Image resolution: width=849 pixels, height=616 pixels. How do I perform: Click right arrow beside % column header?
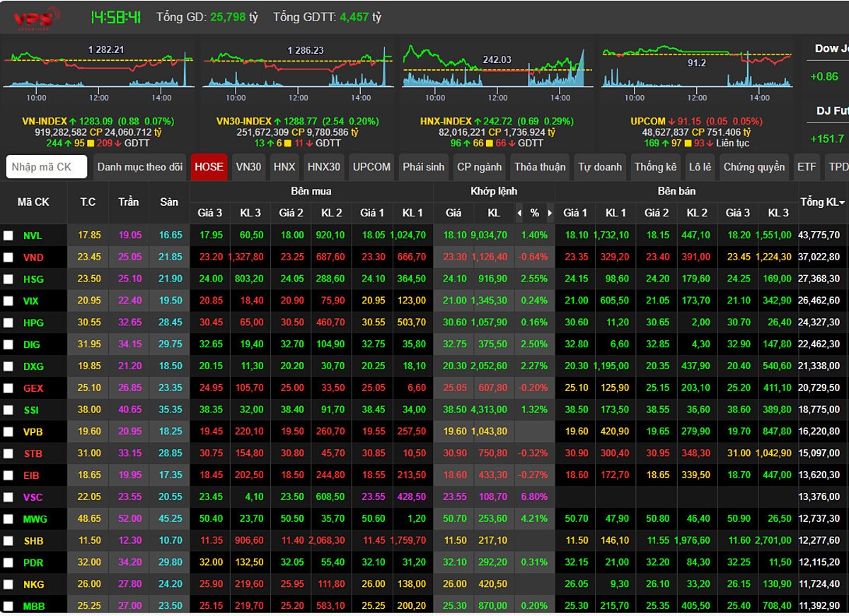coord(548,213)
